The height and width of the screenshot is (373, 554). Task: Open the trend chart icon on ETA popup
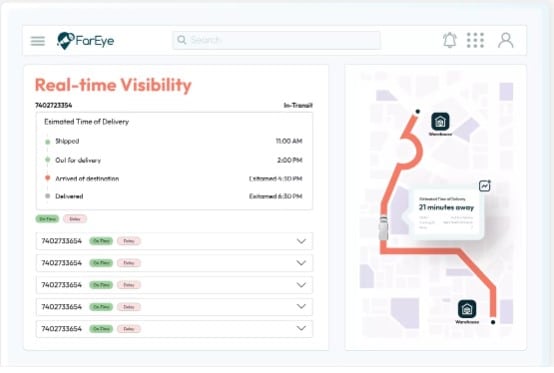coord(484,186)
